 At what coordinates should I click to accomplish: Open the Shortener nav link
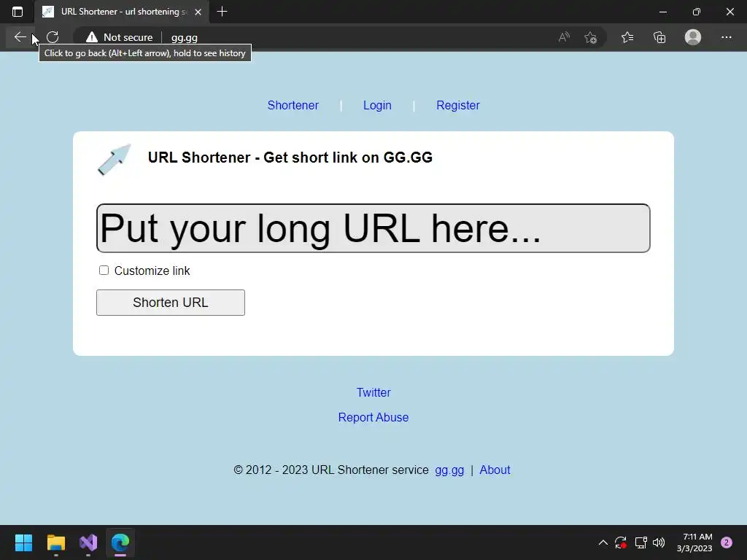[293, 105]
